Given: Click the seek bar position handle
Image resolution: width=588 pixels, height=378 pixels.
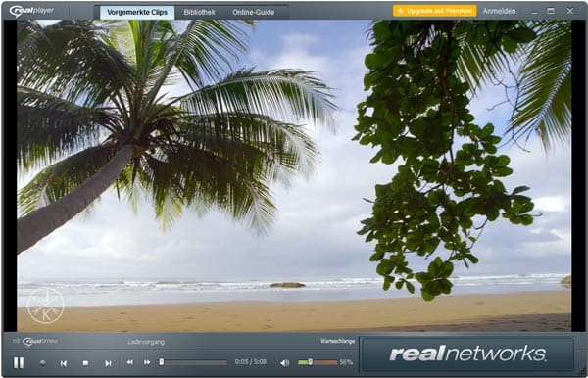Looking at the screenshot, I should click(x=162, y=362).
